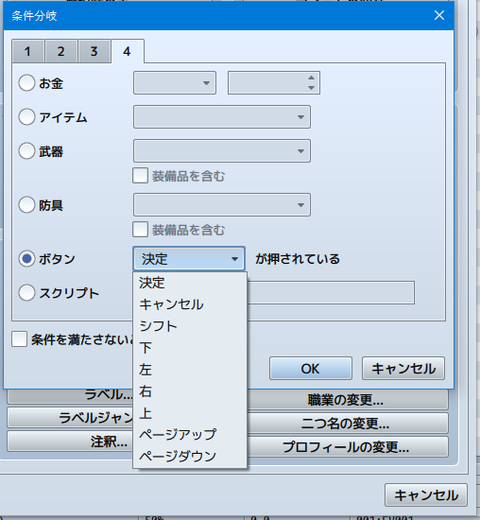The height and width of the screenshot is (520, 480).
Task: Toggle 装備品を含む checkbox under 防具
Action: coord(140,229)
